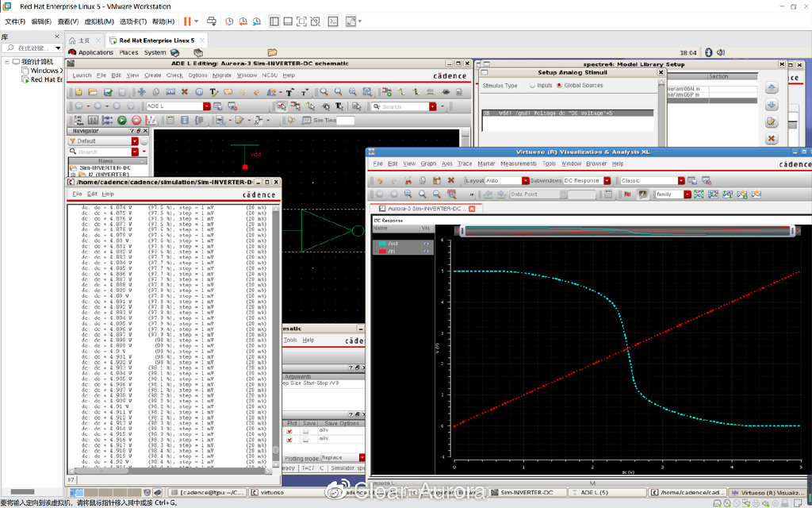
Task: Select the Inputs stimulus type radio button
Action: (x=532, y=86)
